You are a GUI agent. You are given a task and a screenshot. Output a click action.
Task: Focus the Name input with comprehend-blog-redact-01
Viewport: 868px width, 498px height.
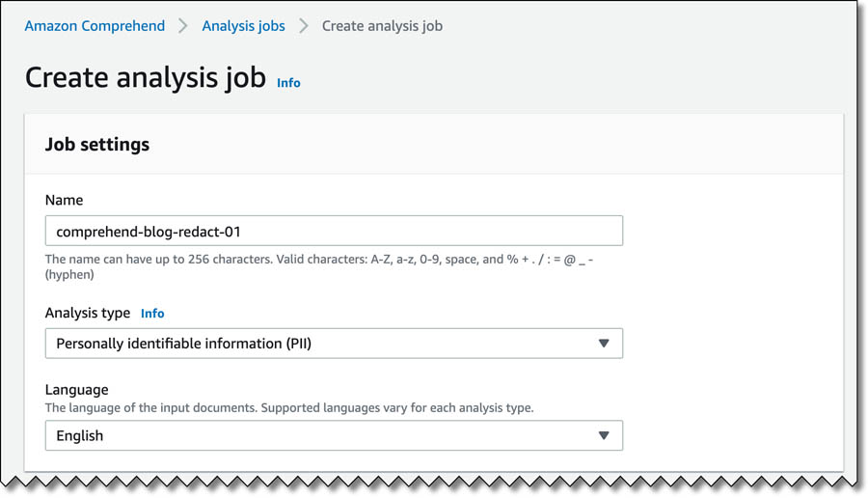(334, 231)
